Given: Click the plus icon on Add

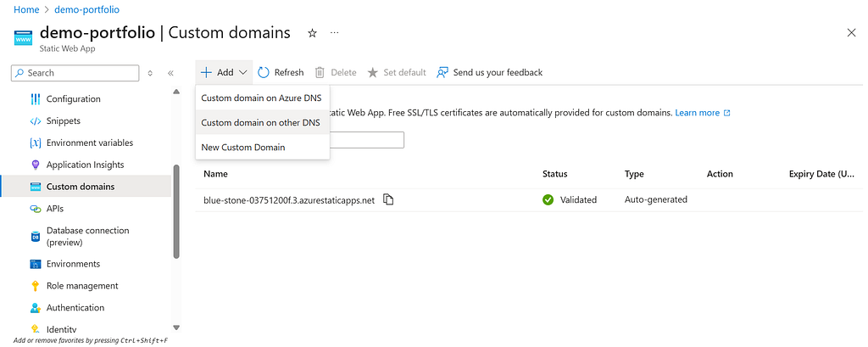Looking at the screenshot, I should point(206,72).
